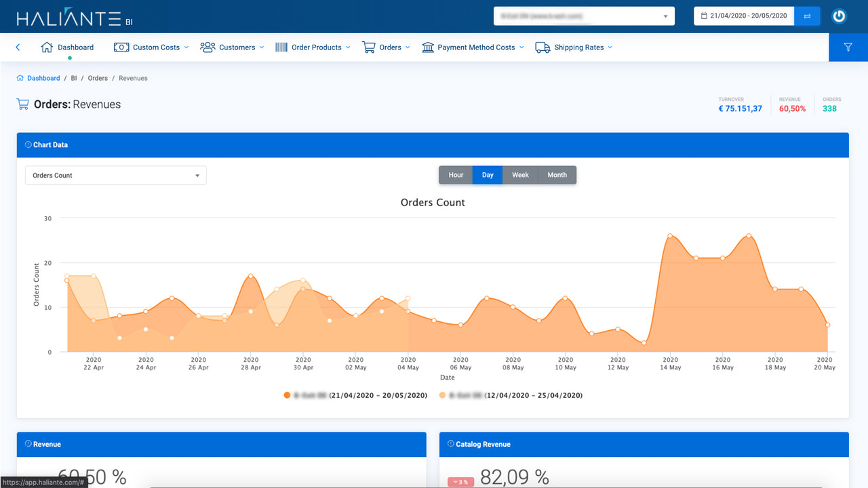The width and height of the screenshot is (868, 488).
Task: Click the cart icon beside Orders: Revenues title
Action: point(22,104)
